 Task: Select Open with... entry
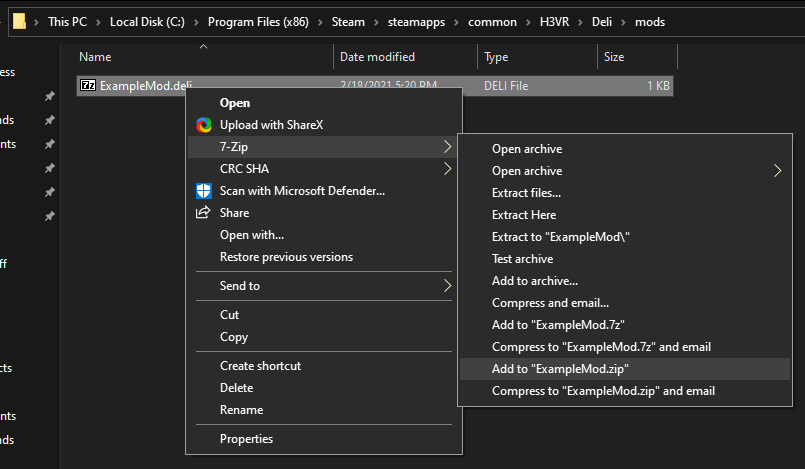tap(324, 235)
